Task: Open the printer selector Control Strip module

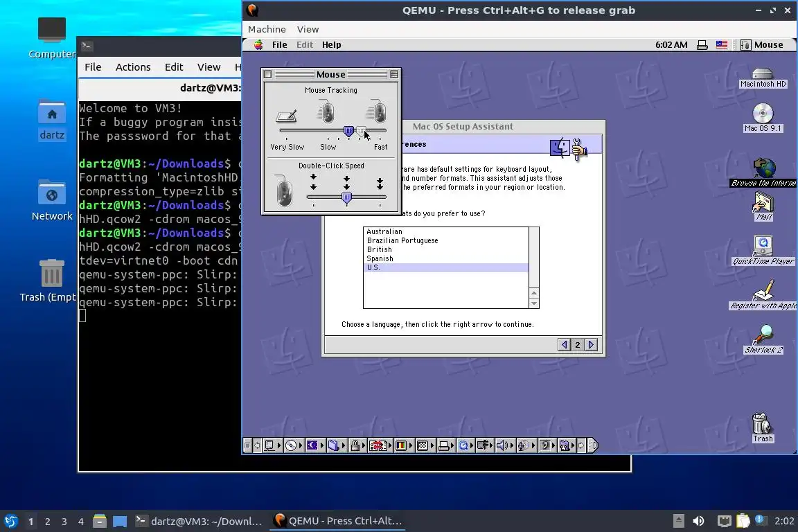Action: 446,446
